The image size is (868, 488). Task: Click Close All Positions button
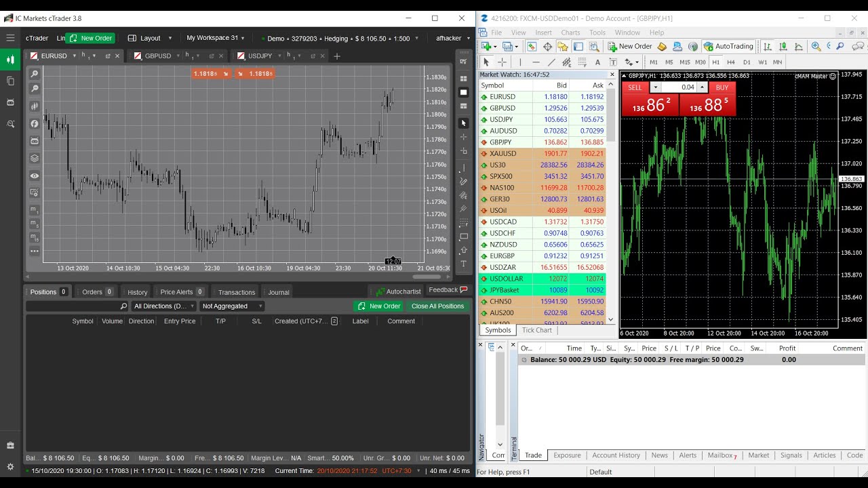coord(437,306)
